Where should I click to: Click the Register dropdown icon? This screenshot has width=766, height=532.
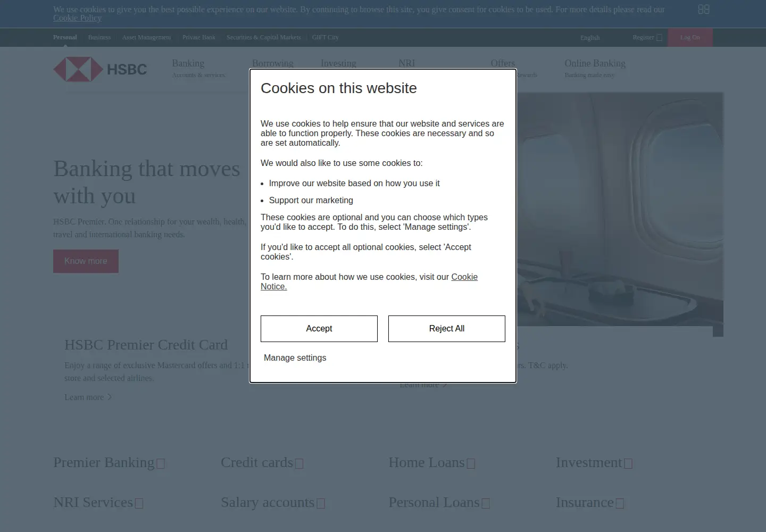pos(660,38)
